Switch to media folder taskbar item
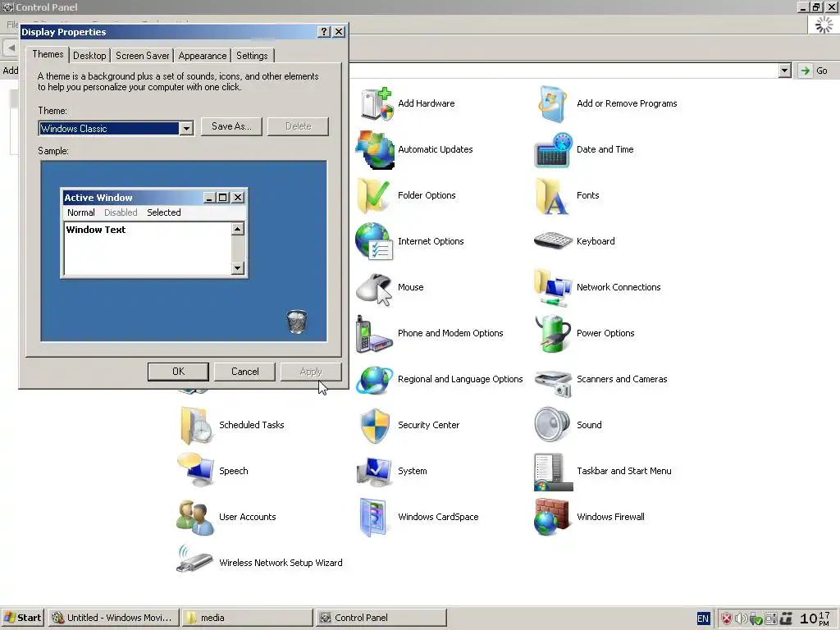Viewport: 840px width, 630px height. [x=247, y=618]
